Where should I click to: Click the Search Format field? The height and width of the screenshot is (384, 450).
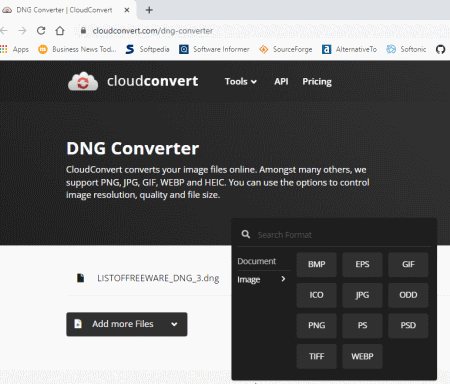click(334, 235)
